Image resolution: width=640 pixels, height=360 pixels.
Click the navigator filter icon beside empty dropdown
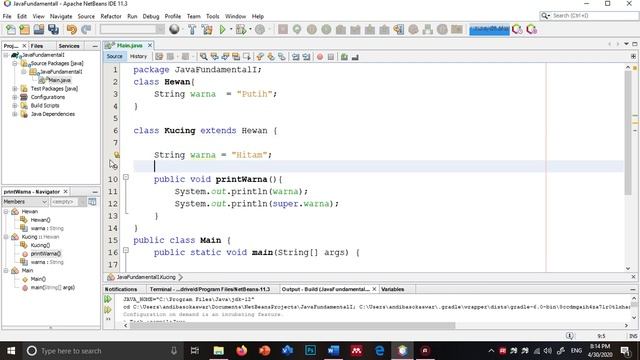[92, 202]
